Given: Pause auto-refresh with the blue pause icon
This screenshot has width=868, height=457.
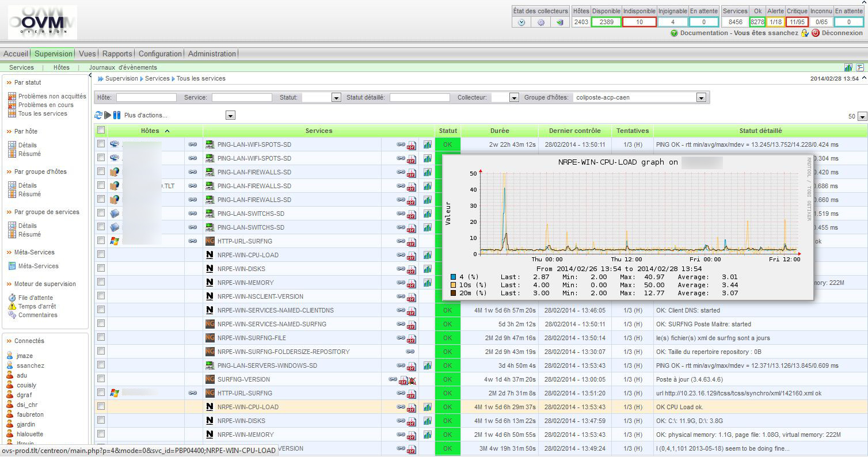Looking at the screenshot, I should point(117,115).
